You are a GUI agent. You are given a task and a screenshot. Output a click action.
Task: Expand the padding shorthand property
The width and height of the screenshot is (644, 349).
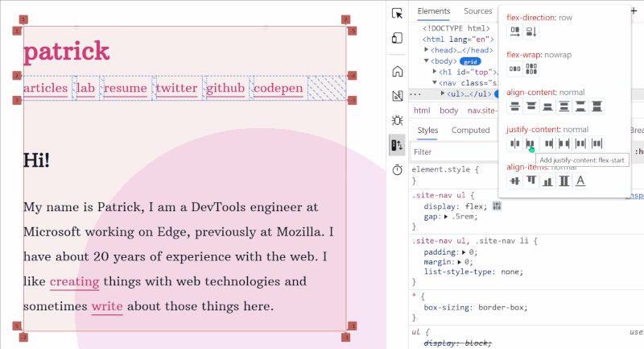[462, 251]
